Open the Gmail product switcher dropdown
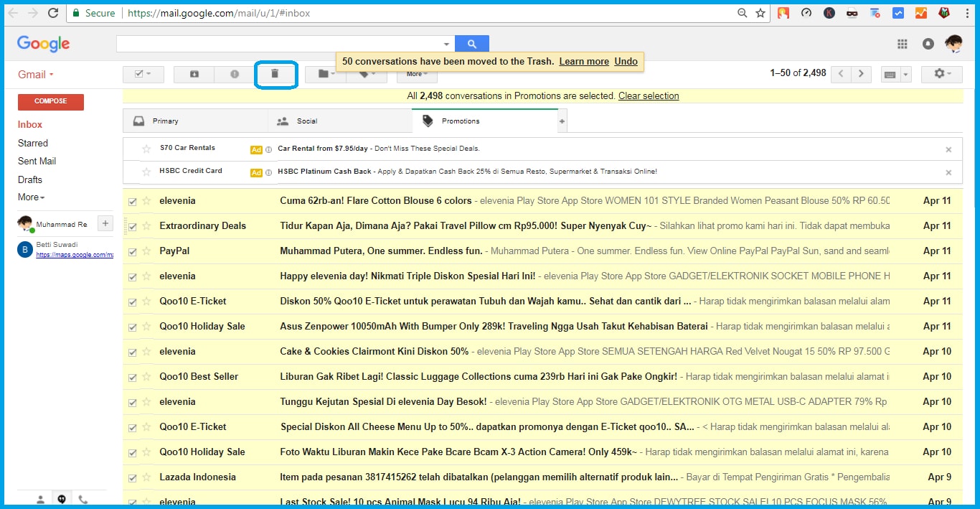 36,75
